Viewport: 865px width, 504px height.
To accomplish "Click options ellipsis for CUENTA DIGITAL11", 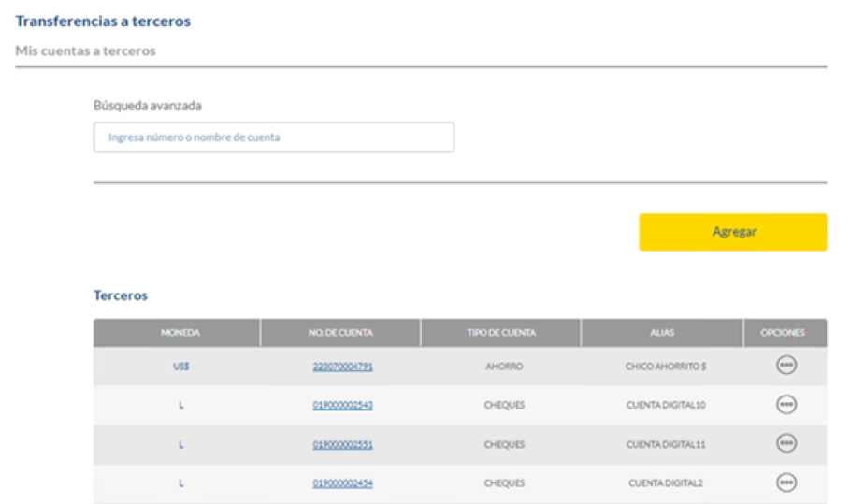I will point(786,444).
